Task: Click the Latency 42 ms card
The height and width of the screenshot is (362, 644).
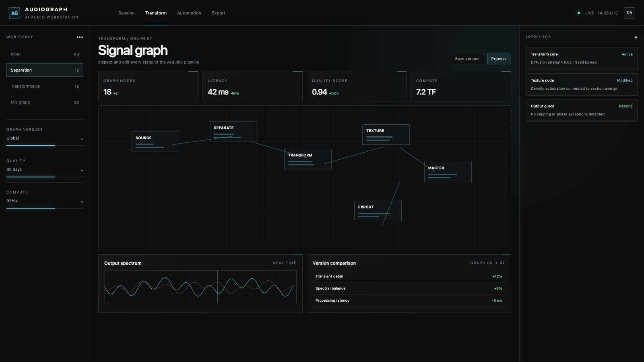Action: [x=252, y=86]
